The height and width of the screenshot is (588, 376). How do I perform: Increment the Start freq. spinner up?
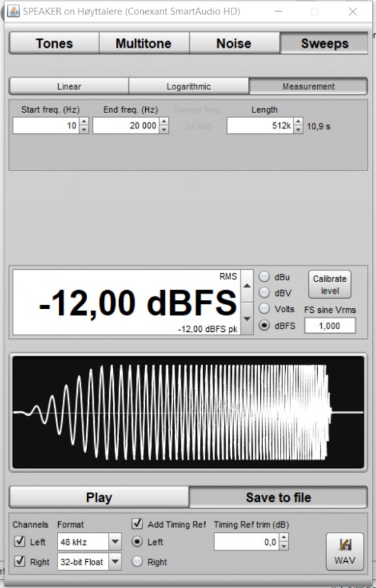84,122
